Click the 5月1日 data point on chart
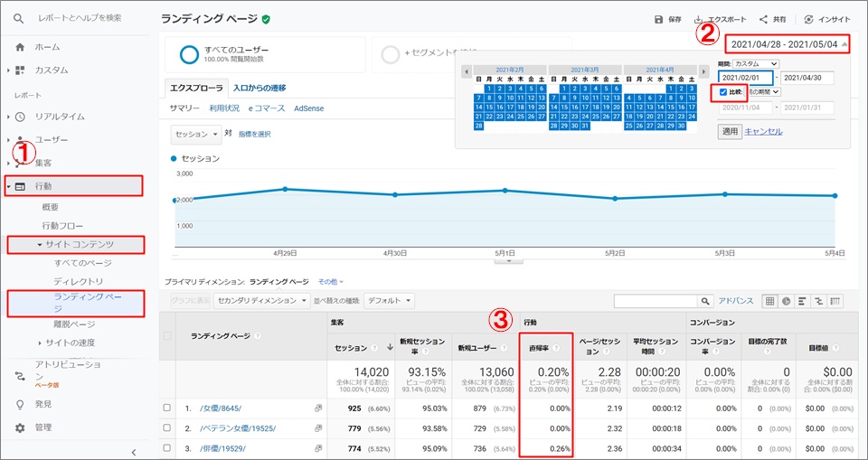The width and height of the screenshot is (868, 460). click(505, 191)
